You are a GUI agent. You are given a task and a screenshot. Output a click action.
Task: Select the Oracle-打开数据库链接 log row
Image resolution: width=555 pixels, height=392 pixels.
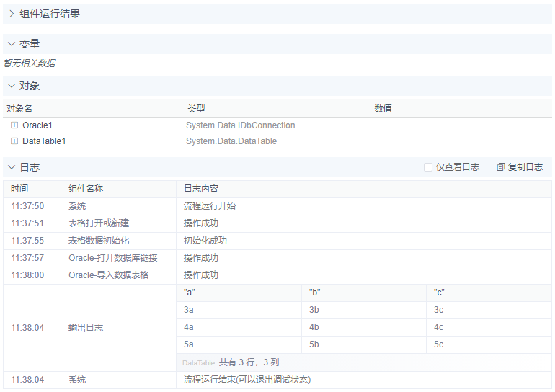tap(112, 258)
